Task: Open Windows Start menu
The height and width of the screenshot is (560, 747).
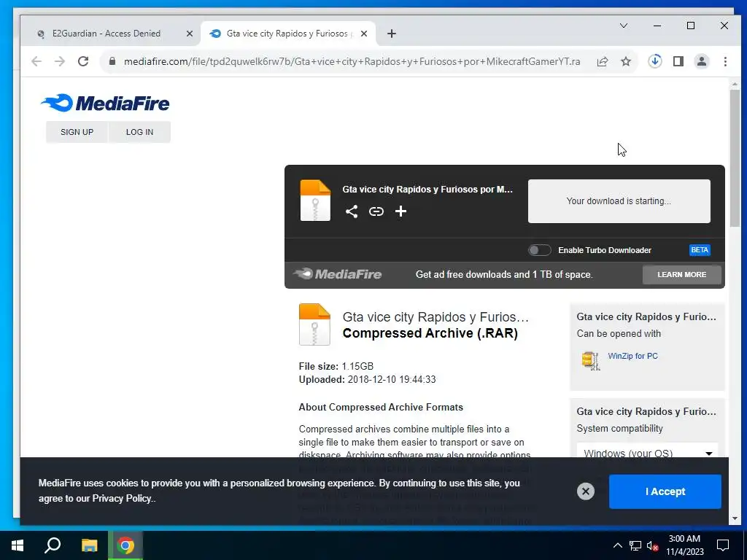Action: tap(18, 545)
